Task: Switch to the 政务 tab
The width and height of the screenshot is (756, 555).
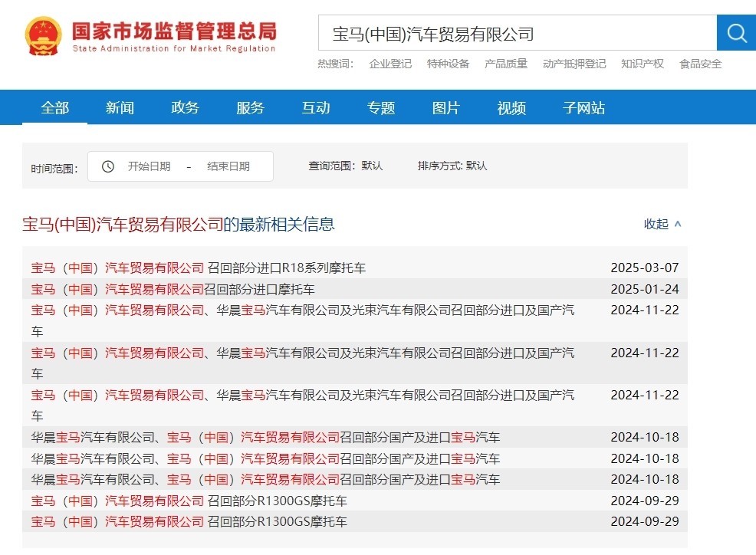Action: [185, 107]
